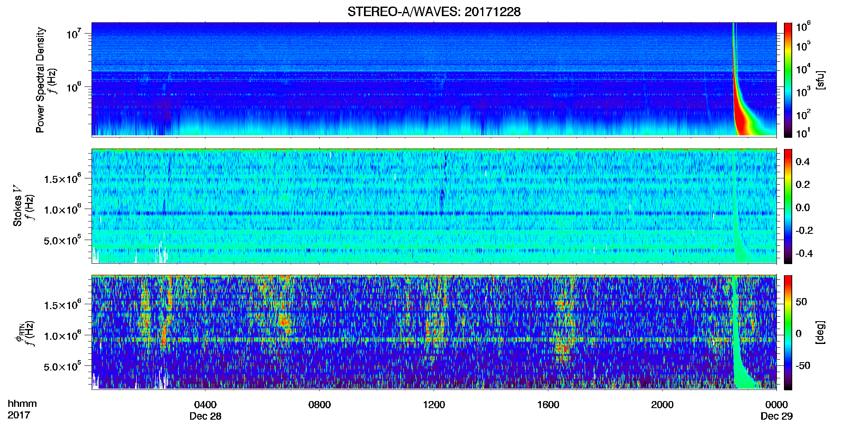Click 10^6 frequency tick on top panel
The width and height of the screenshot is (868, 447).
tap(74, 87)
